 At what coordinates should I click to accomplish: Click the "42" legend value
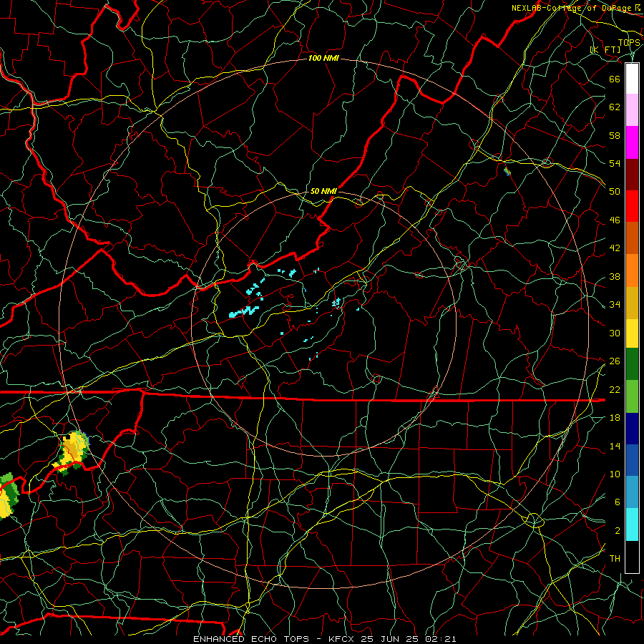615,248
